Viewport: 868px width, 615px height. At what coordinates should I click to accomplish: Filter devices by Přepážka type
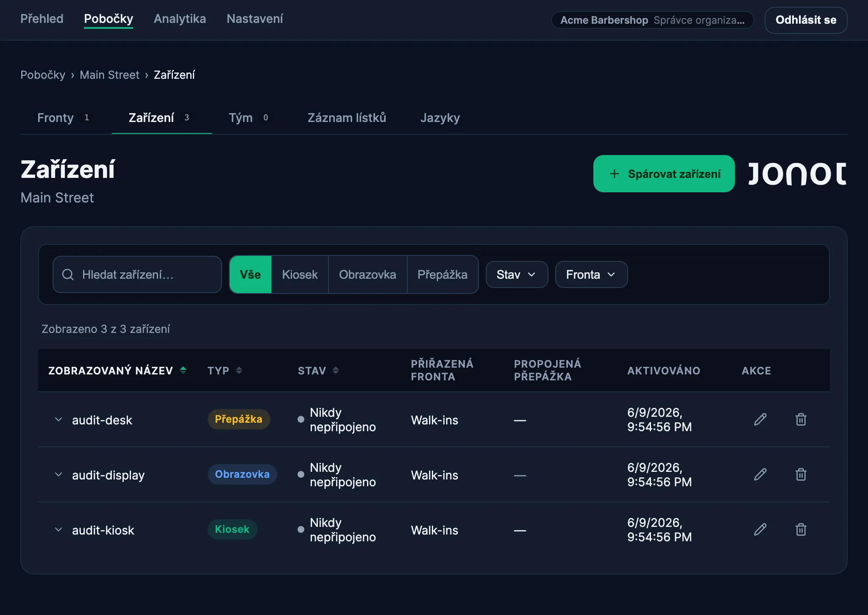(442, 274)
